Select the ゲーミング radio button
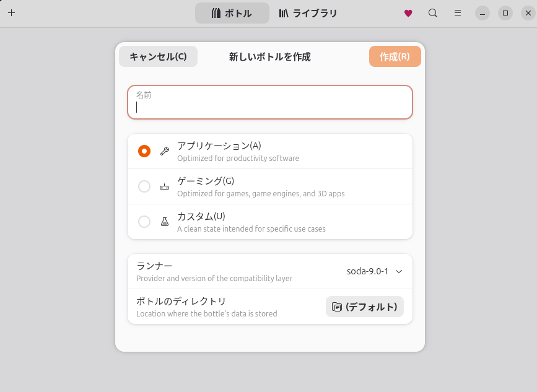 (144, 186)
